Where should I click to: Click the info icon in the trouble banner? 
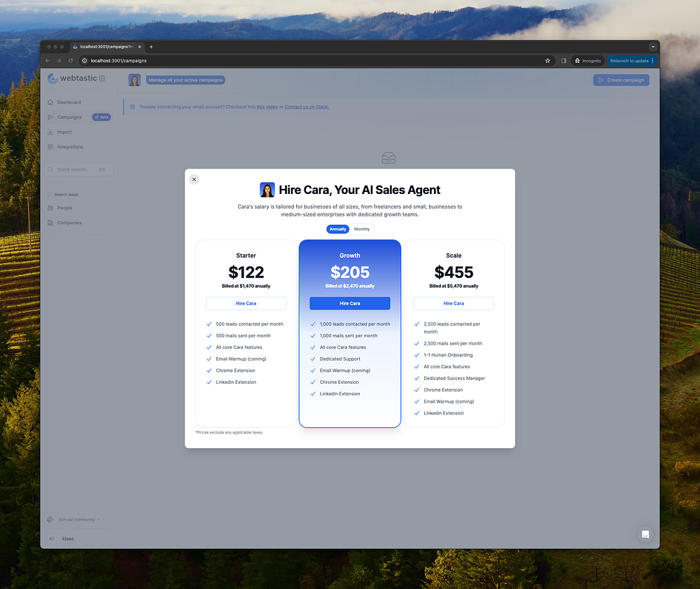pos(132,106)
